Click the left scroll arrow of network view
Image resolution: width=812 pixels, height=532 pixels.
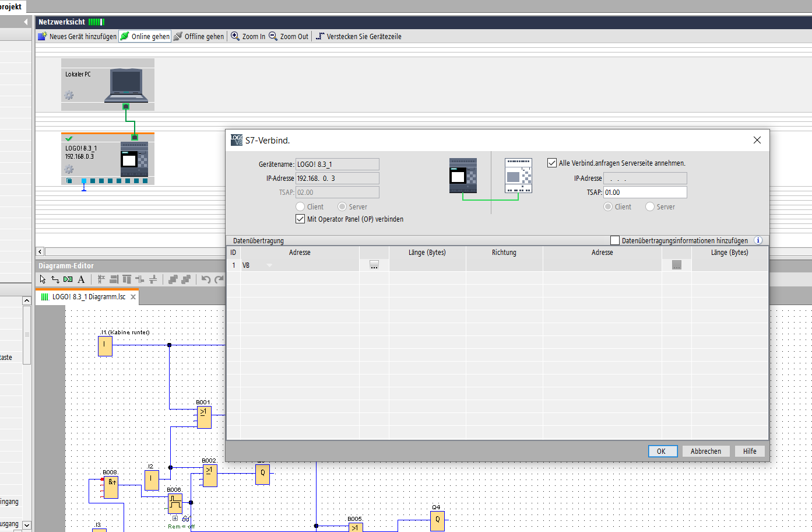point(40,251)
